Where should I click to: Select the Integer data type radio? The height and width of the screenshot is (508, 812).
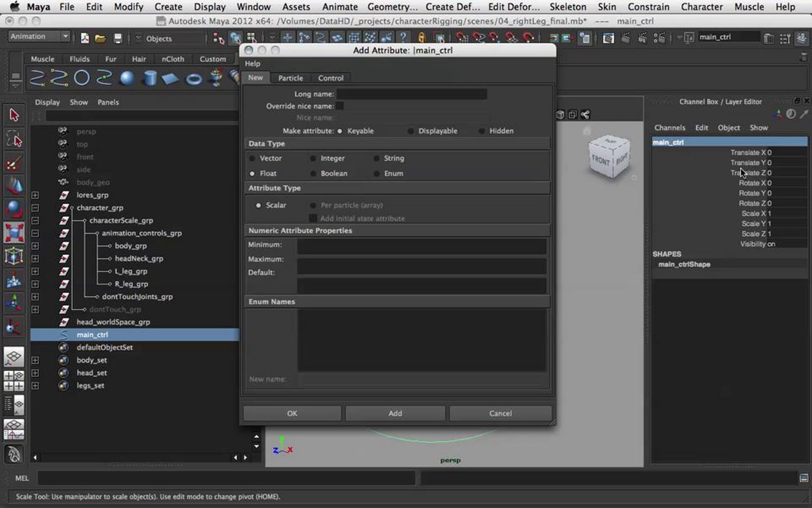313,158
